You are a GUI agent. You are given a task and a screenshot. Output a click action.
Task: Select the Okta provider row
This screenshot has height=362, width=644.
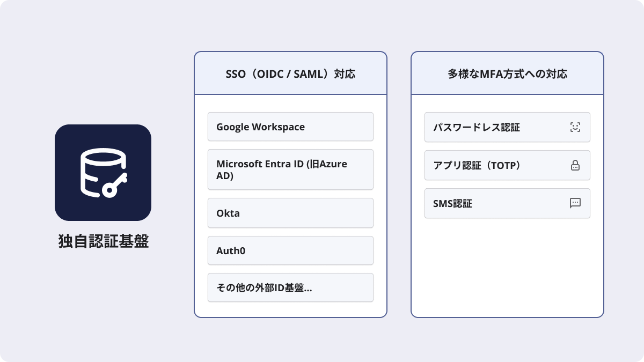click(290, 213)
